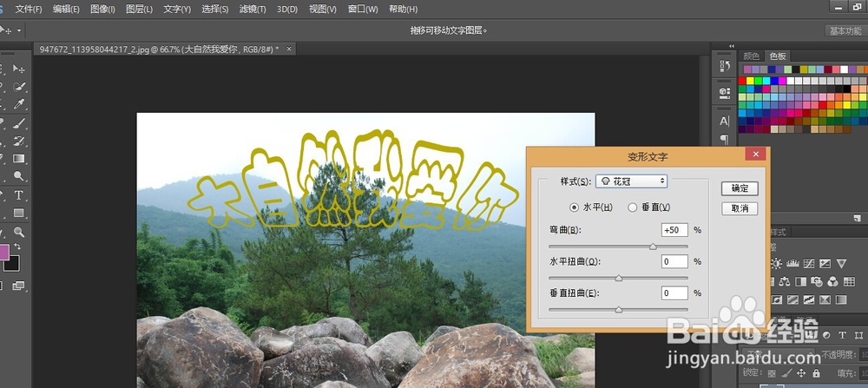Screen dimensions: 868x388
Task: Select the Quick Selection tool
Action: (19, 87)
